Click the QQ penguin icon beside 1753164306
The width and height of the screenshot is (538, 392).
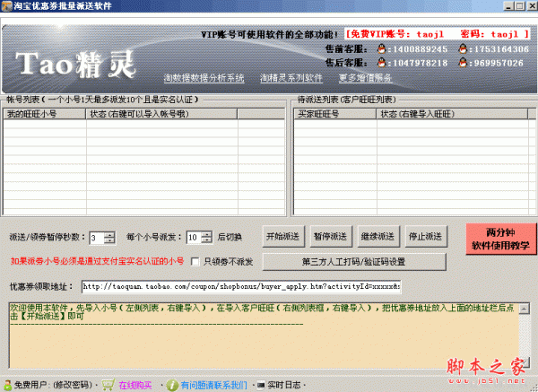pyautogui.click(x=463, y=49)
